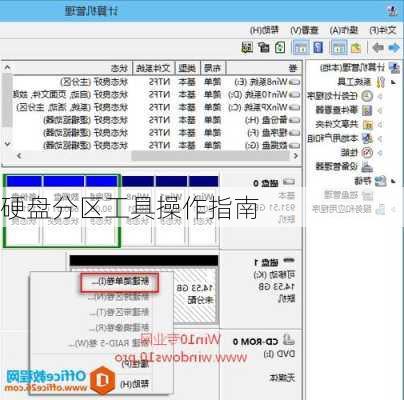Open 任务计划程序 tree item

point(339,96)
